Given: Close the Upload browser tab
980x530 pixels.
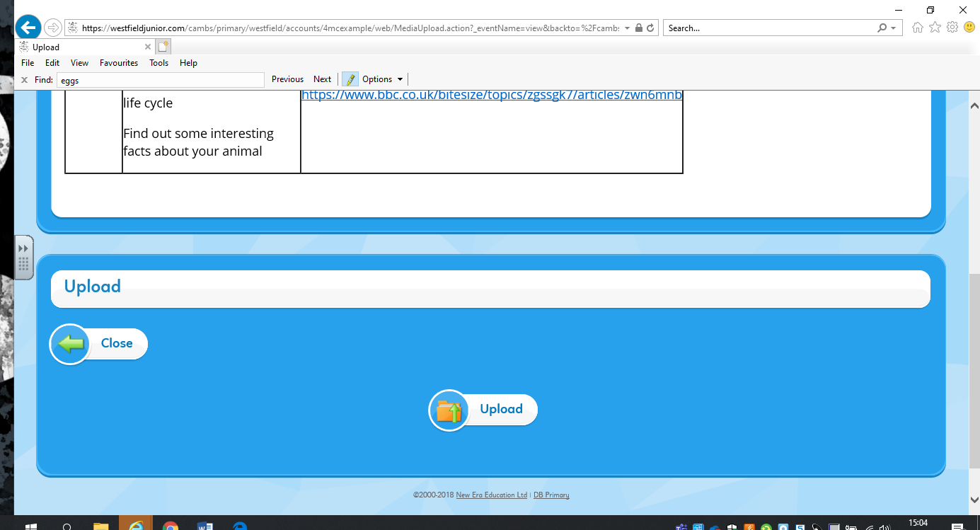Looking at the screenshot, I should coord(148,47).
